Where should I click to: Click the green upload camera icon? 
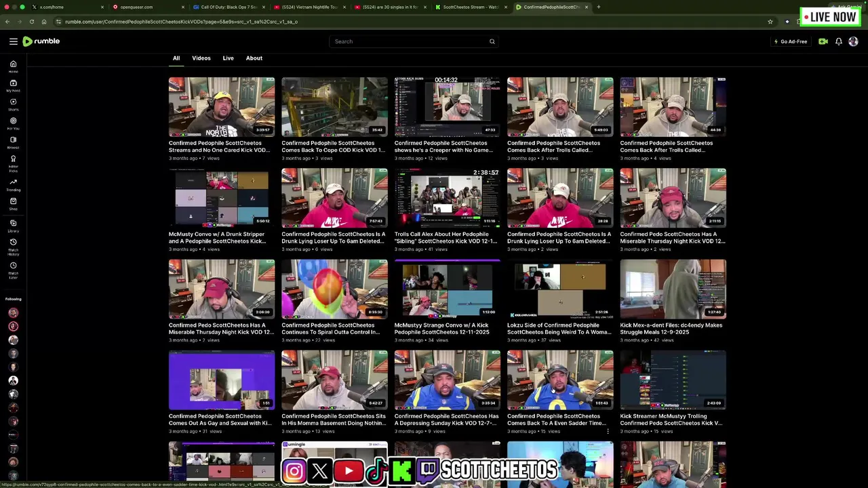(823, 41)
